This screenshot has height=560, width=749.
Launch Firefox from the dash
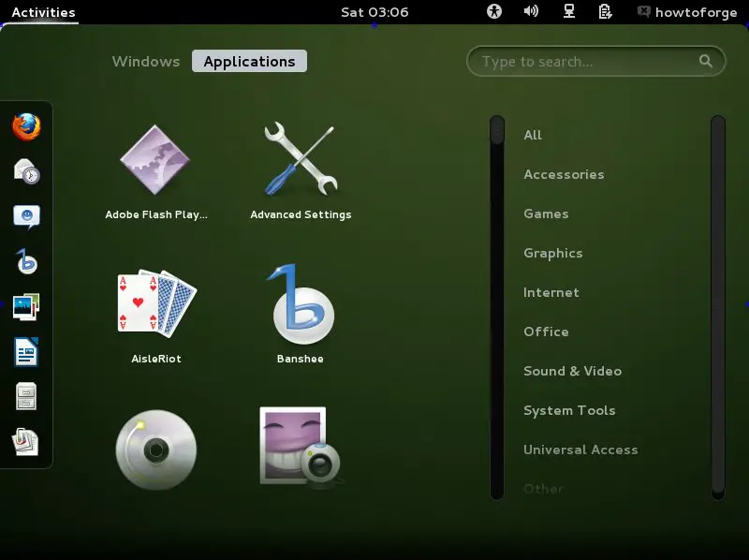pyautogui.click(x=26, y=126)
